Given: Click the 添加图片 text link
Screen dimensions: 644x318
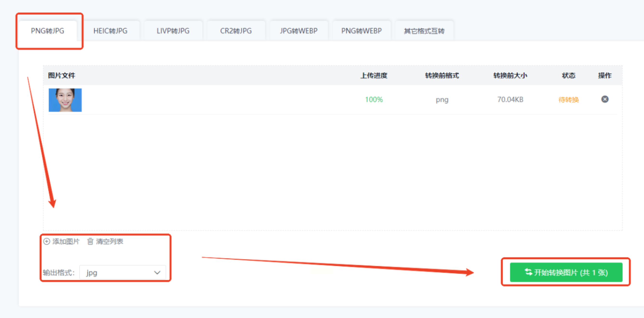Looking at the screenshot, I should pyautogui.click(x=66, y=241).
